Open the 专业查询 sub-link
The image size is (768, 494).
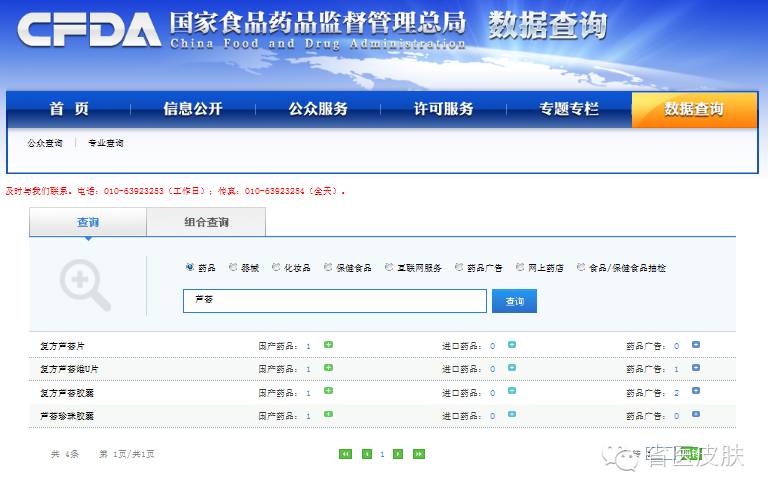tap(106, 143)
